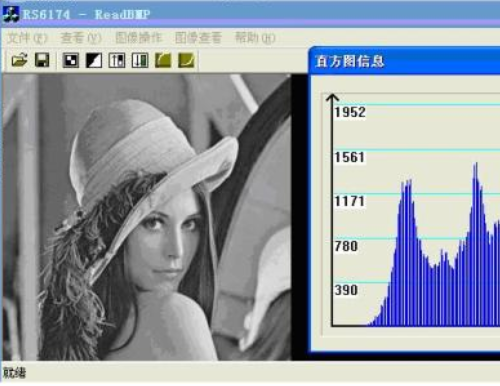Click the RS6174 - ReadBMP window title
Image resolution: width=500 pixels, height=386 pixels.
pos(86,15)
